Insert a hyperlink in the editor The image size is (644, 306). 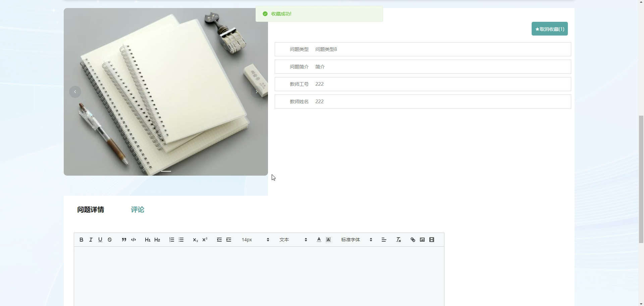[x=413, y=240]
